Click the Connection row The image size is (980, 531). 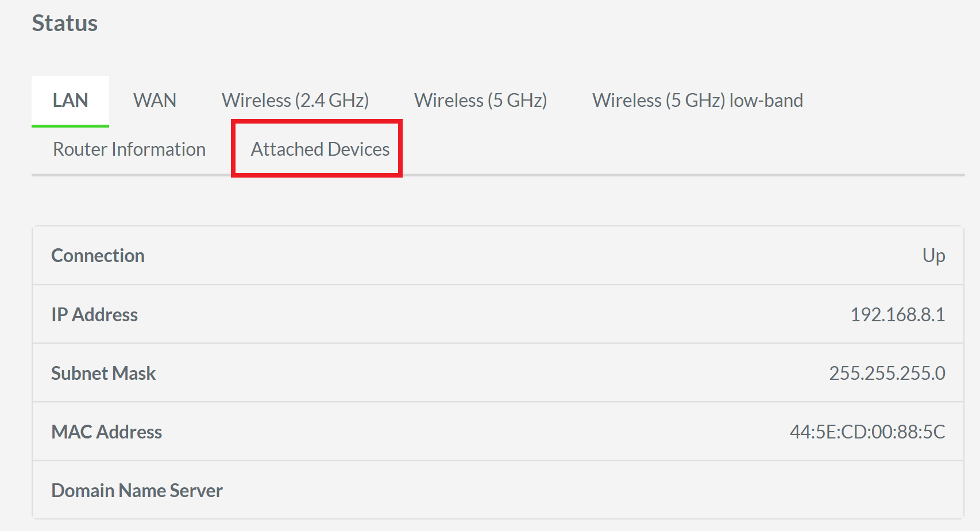point(494,256)
